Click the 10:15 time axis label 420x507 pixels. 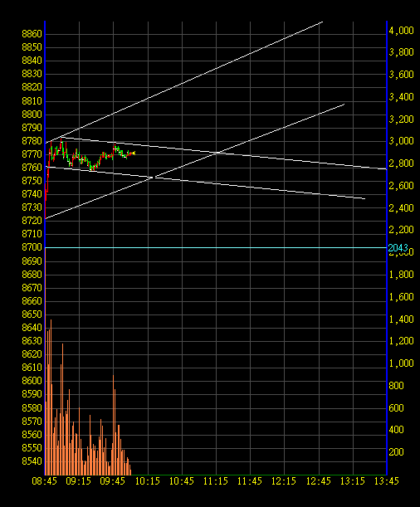pos(148,481)
